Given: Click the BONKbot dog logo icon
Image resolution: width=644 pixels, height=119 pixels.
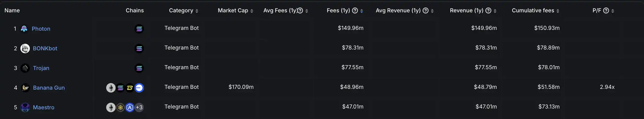Looking at the screenshot, I should tap(25, 48).
